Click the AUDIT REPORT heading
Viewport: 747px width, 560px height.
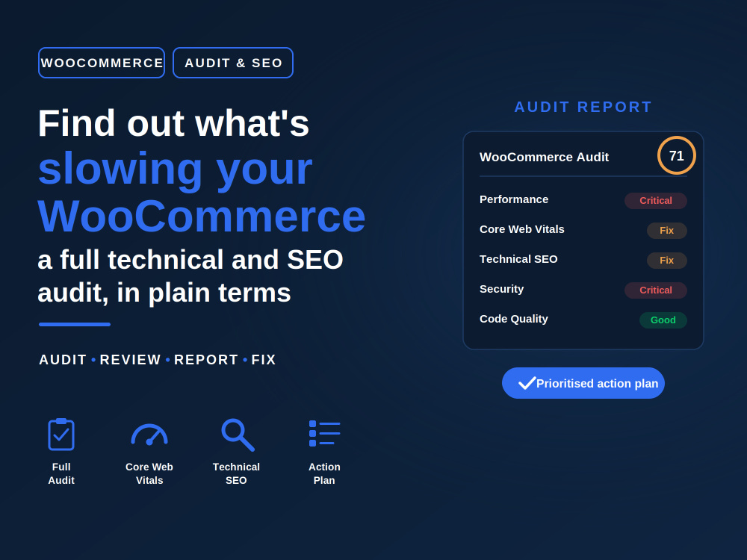point(583,107)
